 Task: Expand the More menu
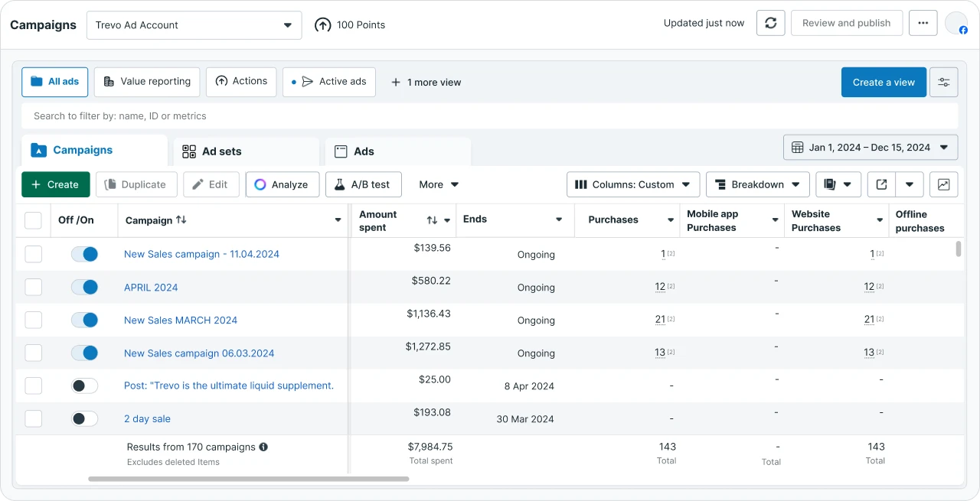point(439,184)
